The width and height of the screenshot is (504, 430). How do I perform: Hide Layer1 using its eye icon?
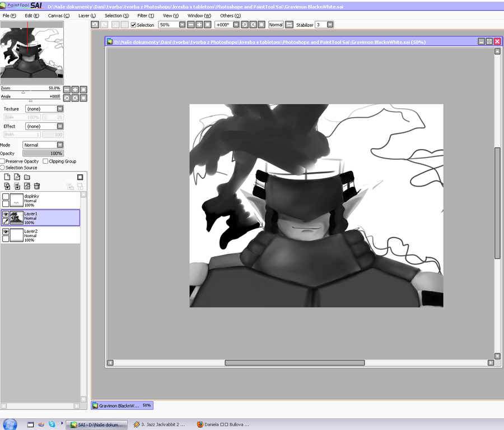(x=6, y=214)
